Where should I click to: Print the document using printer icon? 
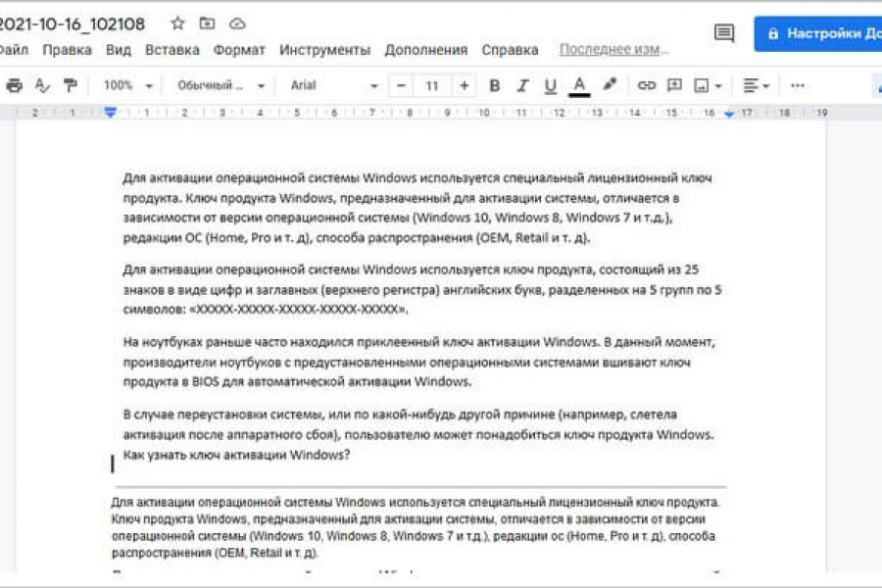point(14,85)
